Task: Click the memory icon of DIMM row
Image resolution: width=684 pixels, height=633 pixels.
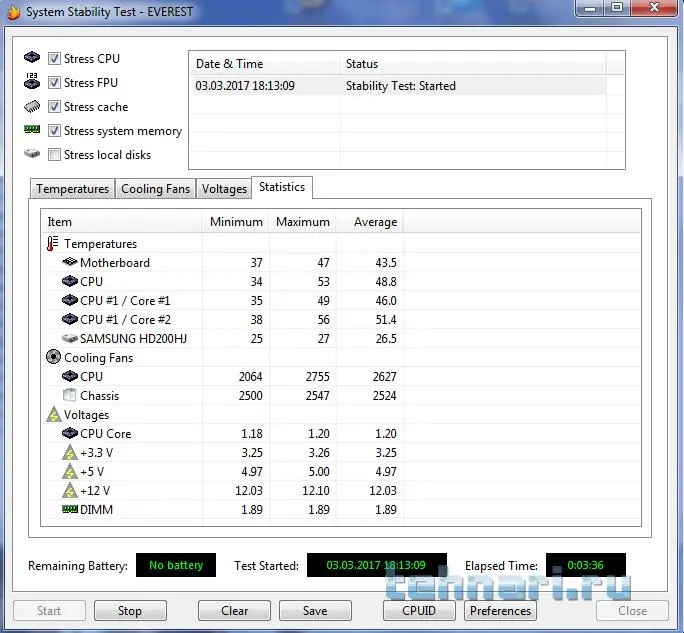Action: click(x=70, y=509)
